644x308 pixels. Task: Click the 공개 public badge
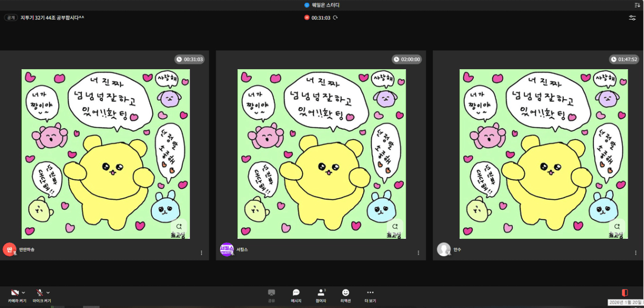point(11,18)
